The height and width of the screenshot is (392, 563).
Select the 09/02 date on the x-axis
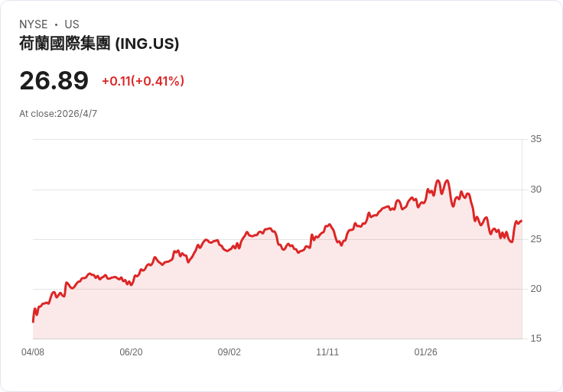click(x=229, y=352)
